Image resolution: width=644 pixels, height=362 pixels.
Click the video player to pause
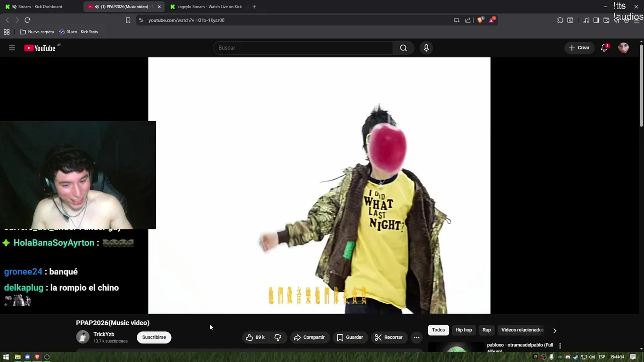point(319,185)
